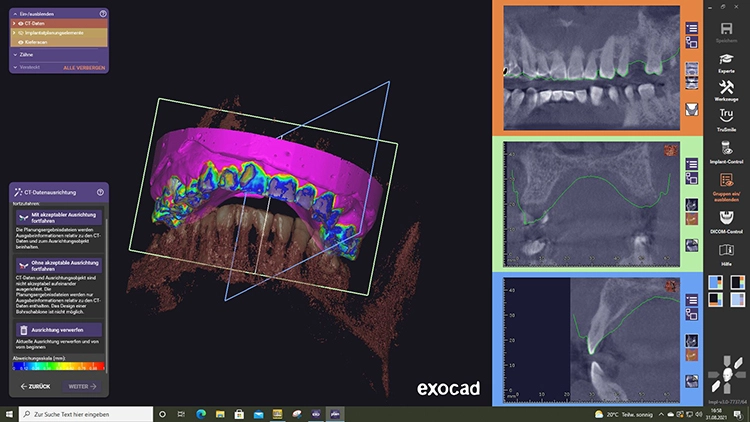Image resolution: width=750 pixels, height=422 pixels.
Task: Click CT slice icon in blue view
Action: [692, 341]
